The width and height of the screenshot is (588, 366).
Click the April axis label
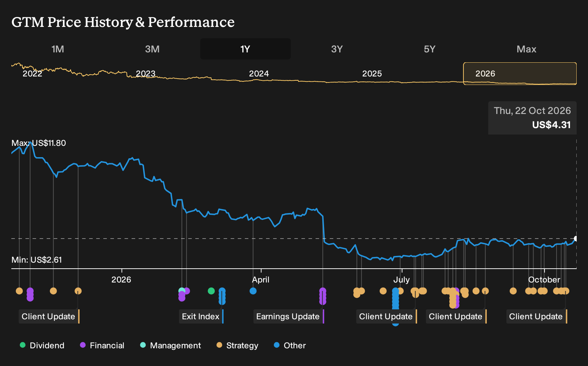(x=261, y=280)
